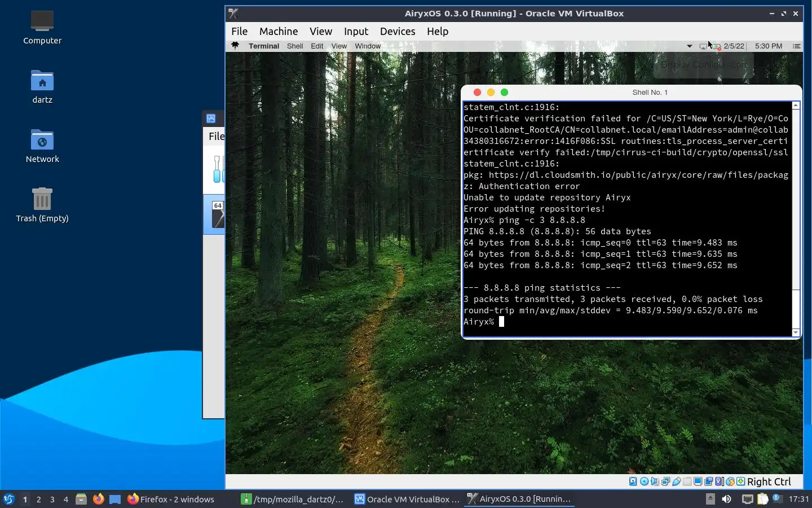Open the Computer desktop icon
The image size is (812, 508).
coord(42,27)
